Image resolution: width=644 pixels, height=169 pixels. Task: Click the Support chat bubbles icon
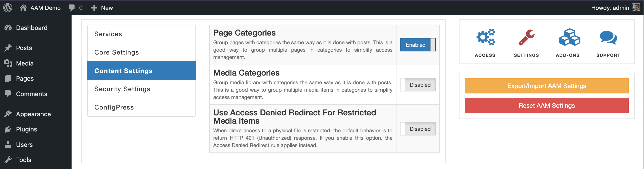[x=608, y=38]
